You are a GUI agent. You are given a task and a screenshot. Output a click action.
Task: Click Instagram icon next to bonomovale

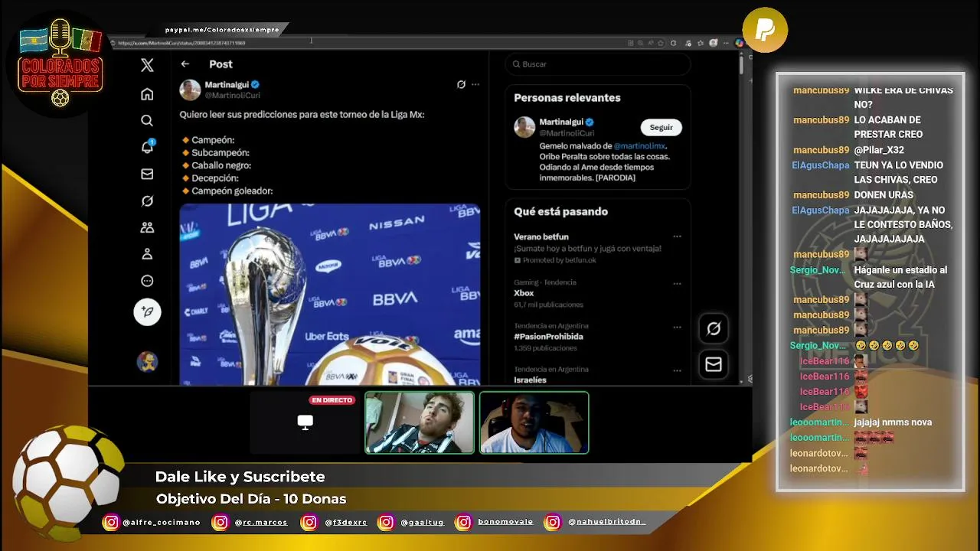tap(463, 523)
